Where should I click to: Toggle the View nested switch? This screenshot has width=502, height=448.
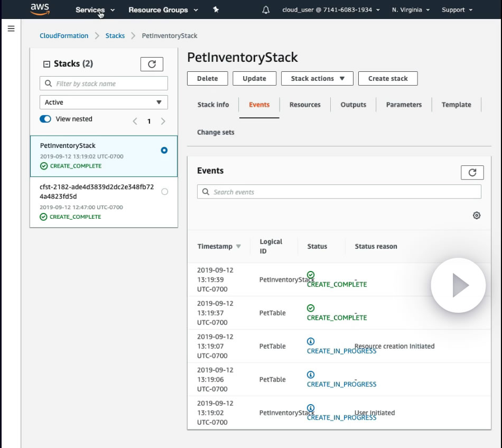[45, 119]
